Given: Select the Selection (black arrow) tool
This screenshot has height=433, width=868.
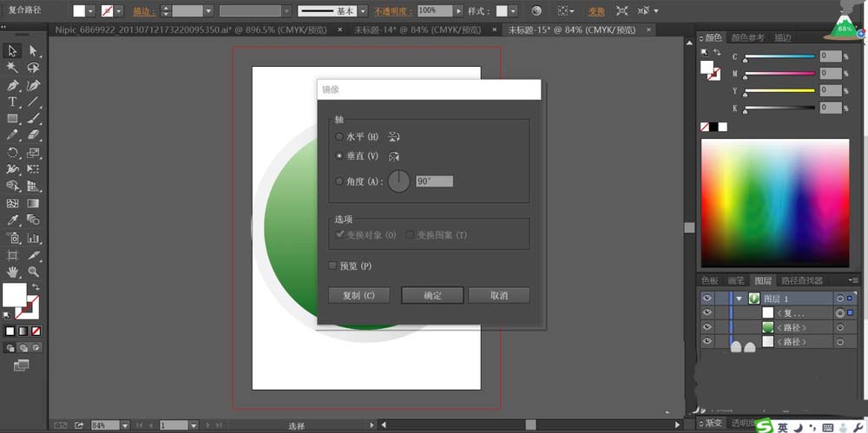Looking at the screenshot, I should (12, 51).
